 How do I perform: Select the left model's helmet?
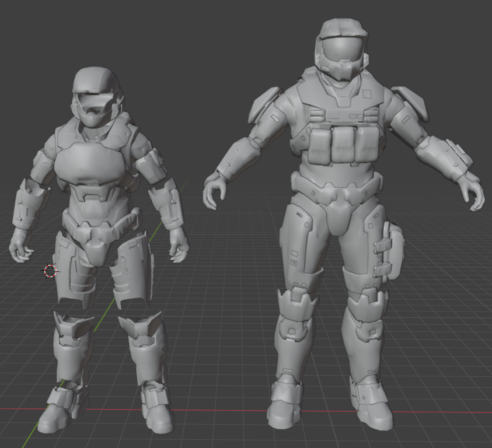pos(96,97)
